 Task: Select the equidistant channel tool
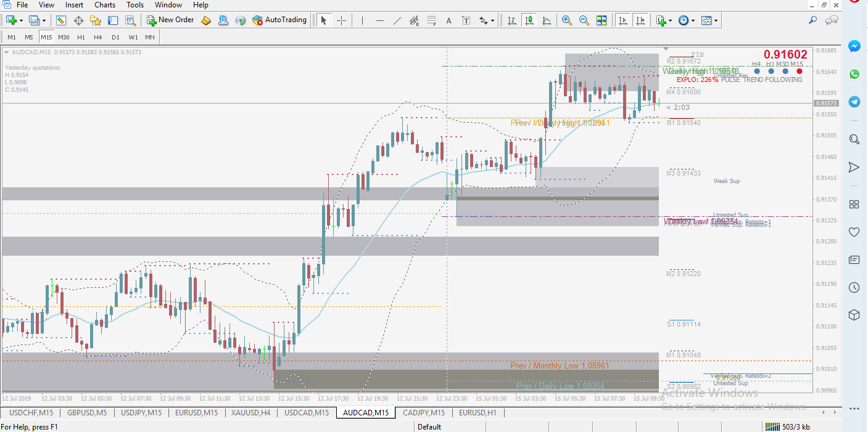tap(414, 20)
